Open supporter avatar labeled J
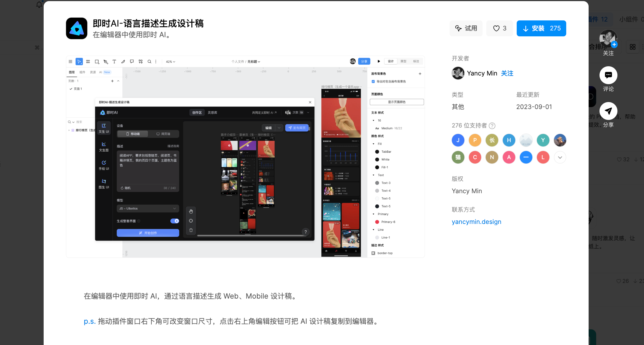 pos(458,140)
